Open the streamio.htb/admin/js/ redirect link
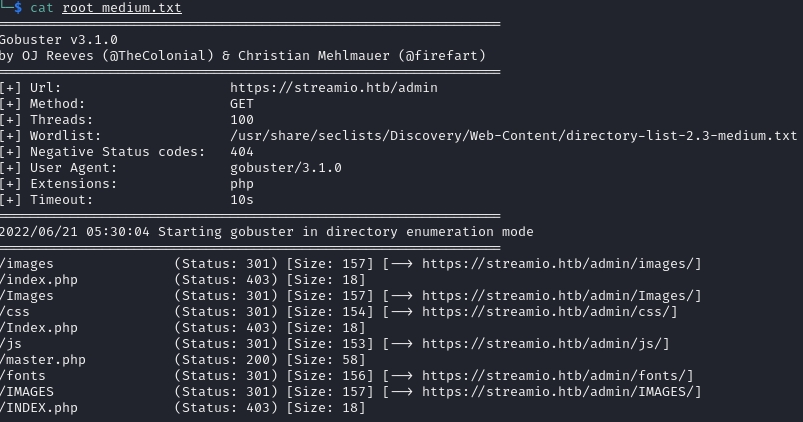 545,343
